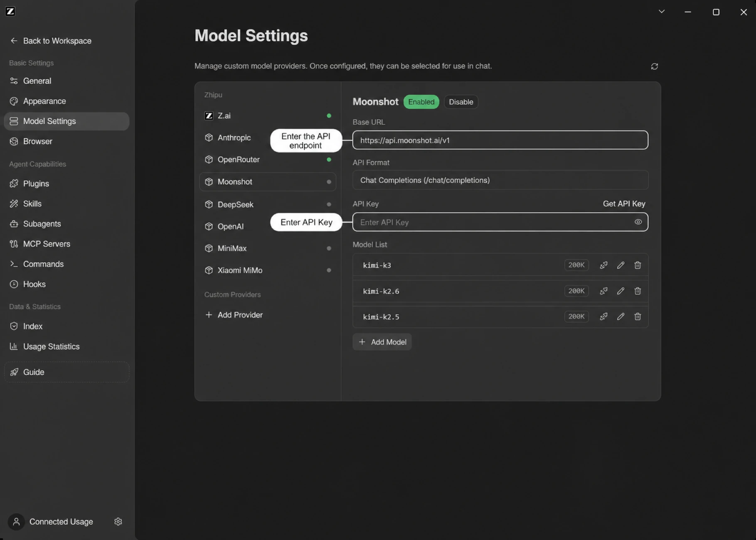Click the Base URL field
Image resolution: width=756 pixels, height=540 pixels.
pyautogui.click(x=500, y=140)
